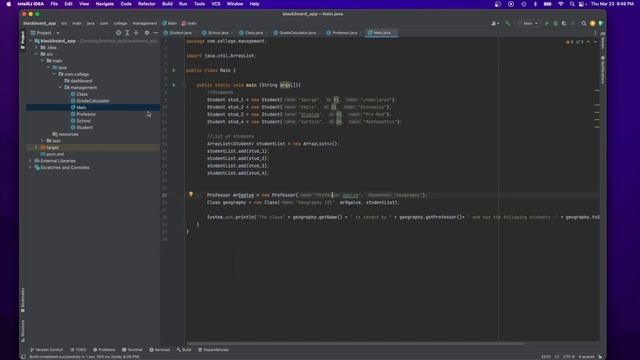Click the yellow intention lightbulb
The height and width of the screenshot is (360, 640).
(191, 195)
